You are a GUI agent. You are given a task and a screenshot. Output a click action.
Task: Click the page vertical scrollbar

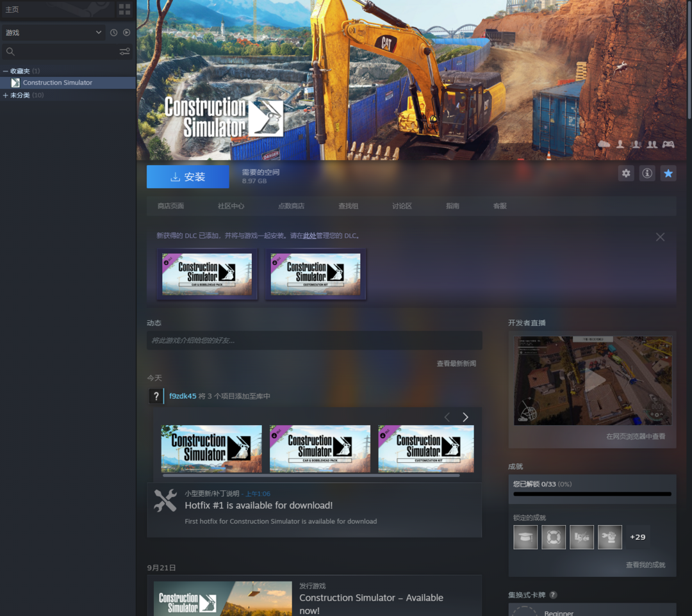[x=689, y=60]
